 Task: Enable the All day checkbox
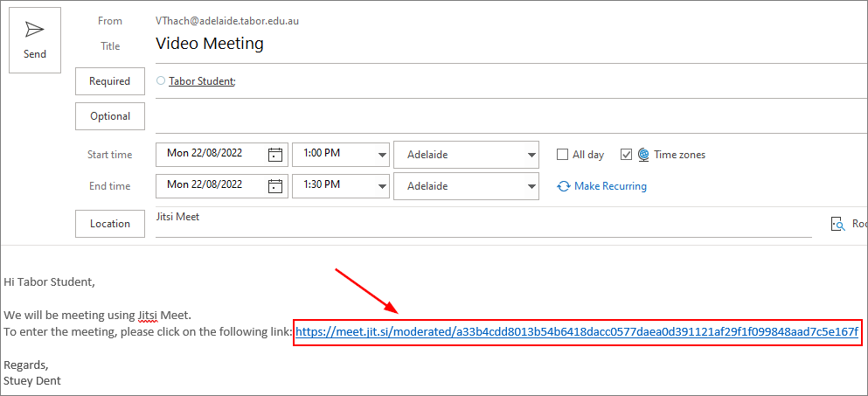tap(563, 155)
